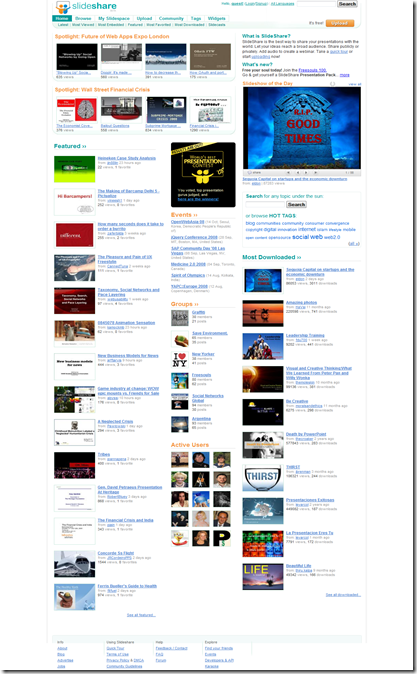Click the top Search button
Screen dimensions: 417x674
point(347,4)
